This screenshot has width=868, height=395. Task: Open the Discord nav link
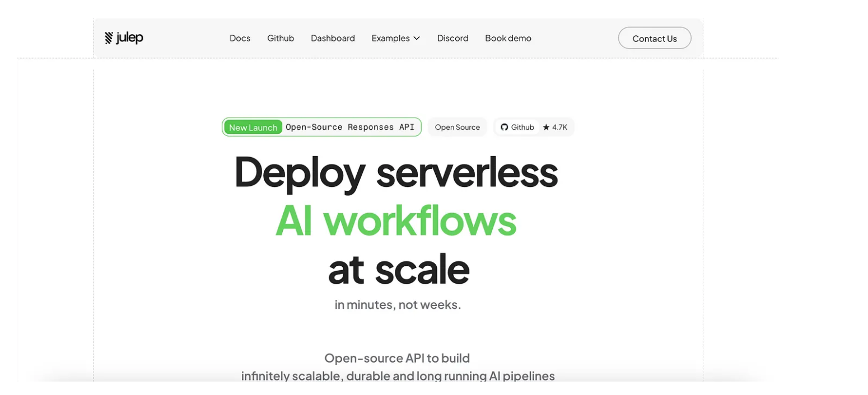[452, 38]
